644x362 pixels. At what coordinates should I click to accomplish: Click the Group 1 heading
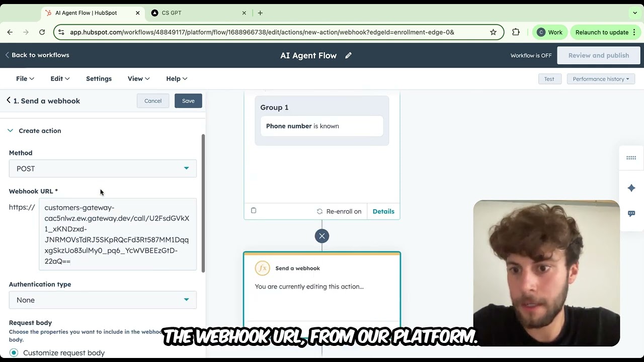tap(274, 107)
